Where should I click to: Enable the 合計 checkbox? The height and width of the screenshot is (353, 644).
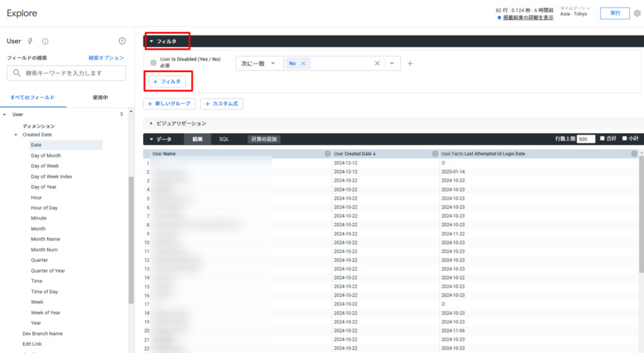(602, 138)
